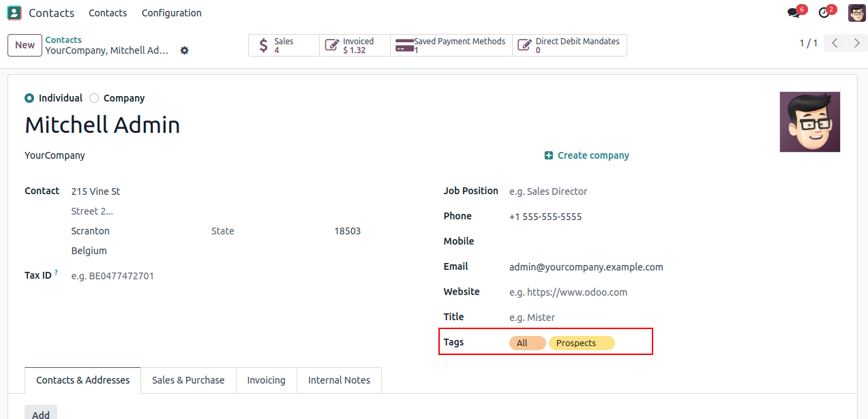
Task: Open the activities clock icon
Action: pos(825,12)
